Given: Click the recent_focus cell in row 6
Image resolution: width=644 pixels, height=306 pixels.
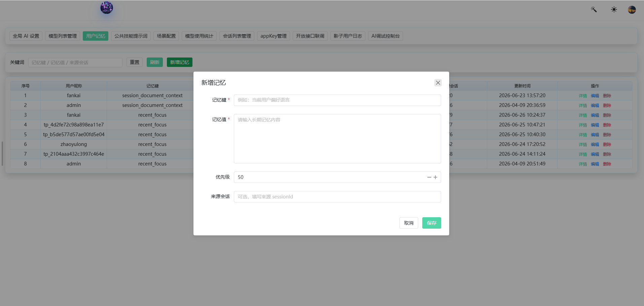Looking at the screenshot, I should pos(152,144).
